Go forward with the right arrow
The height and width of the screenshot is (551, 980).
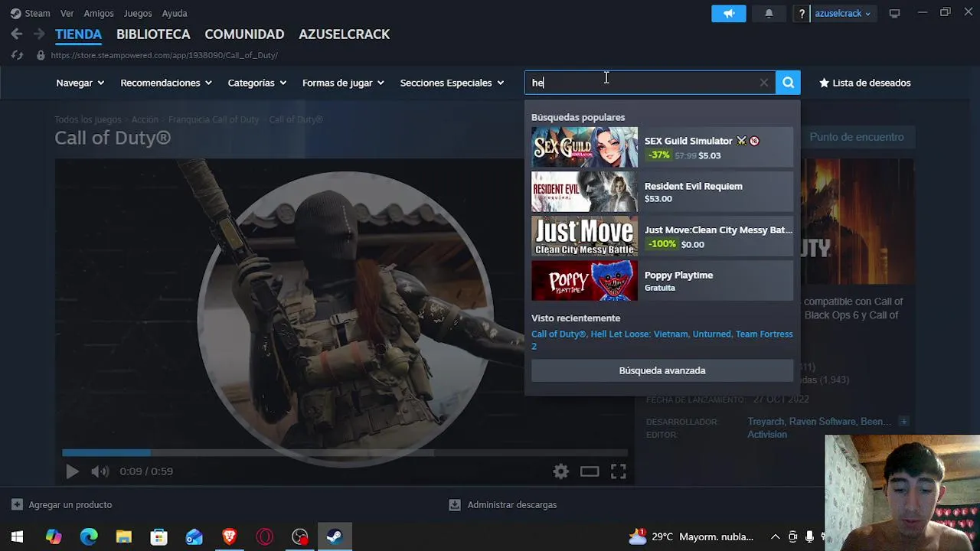pyautogui.click(x=39, y=34)
